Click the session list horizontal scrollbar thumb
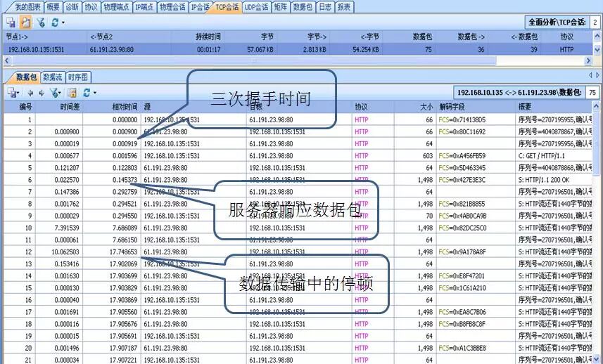The width and height of the screenshot is (603, 364). pyautogui.click(x=253, y=60)
